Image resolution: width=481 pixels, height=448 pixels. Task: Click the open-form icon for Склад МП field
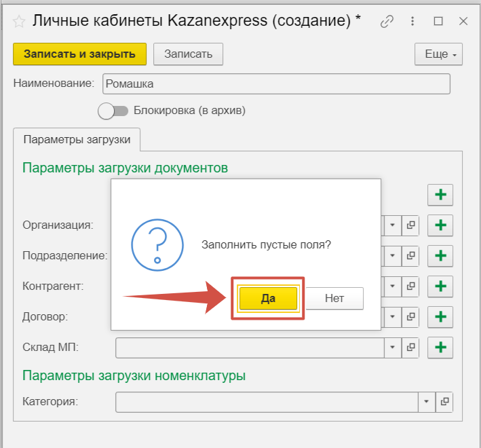point(410,348)
